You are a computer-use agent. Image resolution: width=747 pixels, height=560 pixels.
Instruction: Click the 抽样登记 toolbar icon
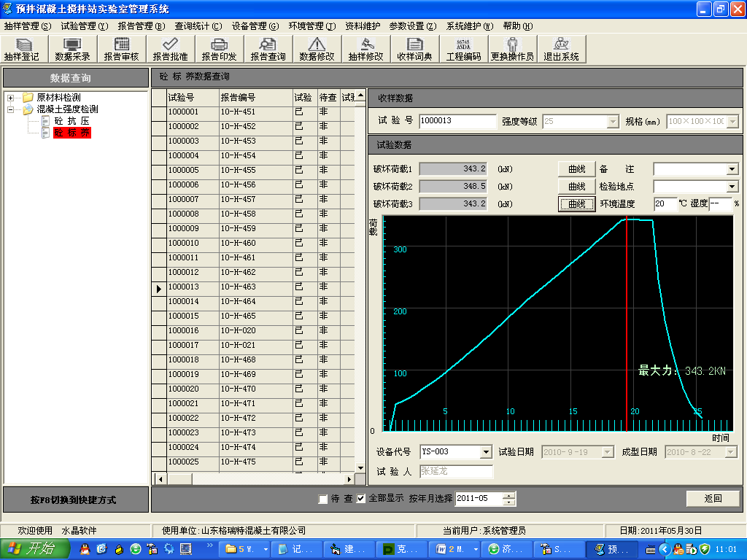22,49
